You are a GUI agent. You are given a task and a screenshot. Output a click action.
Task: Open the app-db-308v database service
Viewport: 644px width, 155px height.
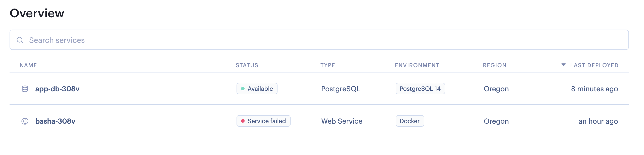57,89
